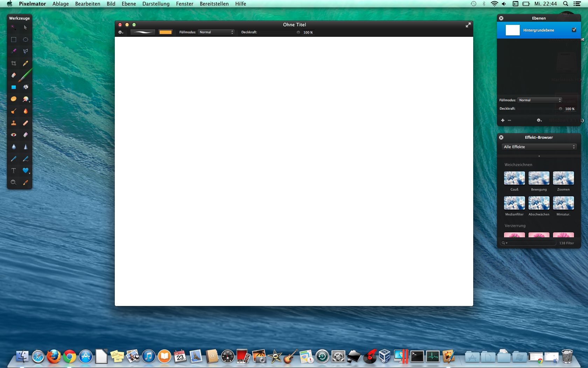
Task: Select the Text tool
Action: point(14,171)
